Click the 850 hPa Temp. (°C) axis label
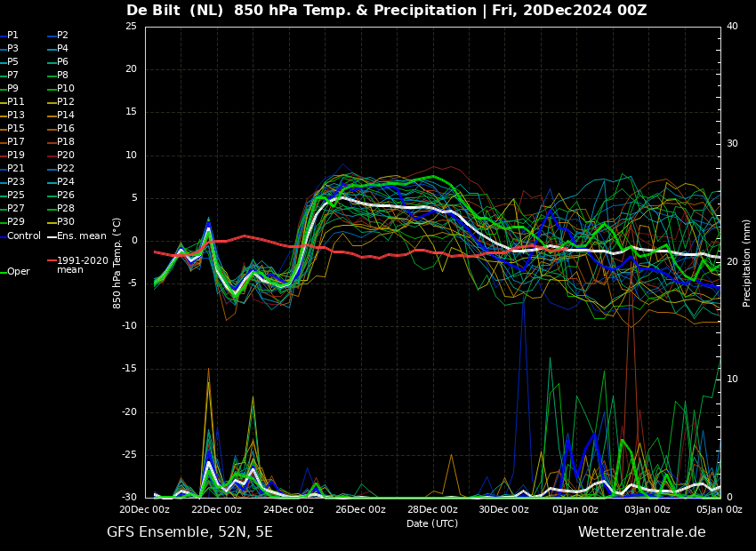756x551 pixels. click(x=117, y=263)
